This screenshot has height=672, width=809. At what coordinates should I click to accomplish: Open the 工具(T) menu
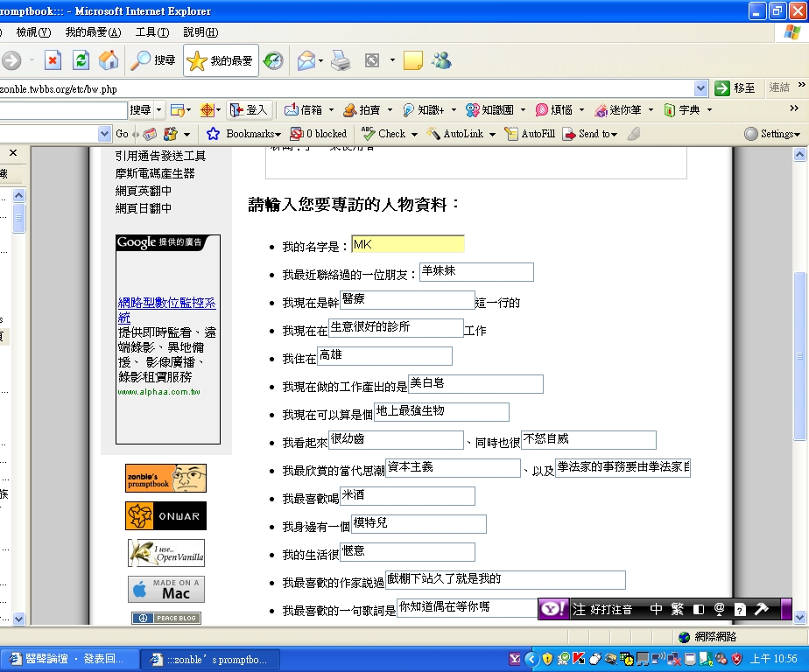152,32
